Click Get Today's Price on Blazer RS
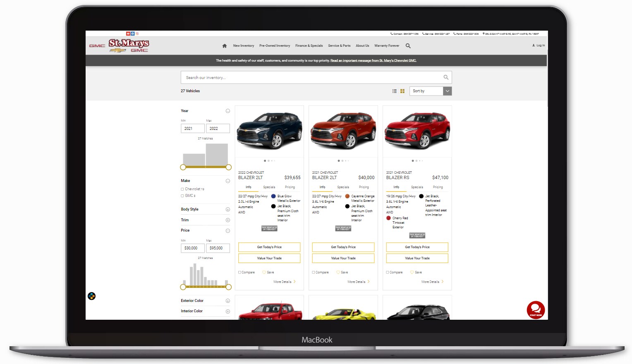Image resolution: width=632 pixels, height=364 pixels. coord(417,247)
